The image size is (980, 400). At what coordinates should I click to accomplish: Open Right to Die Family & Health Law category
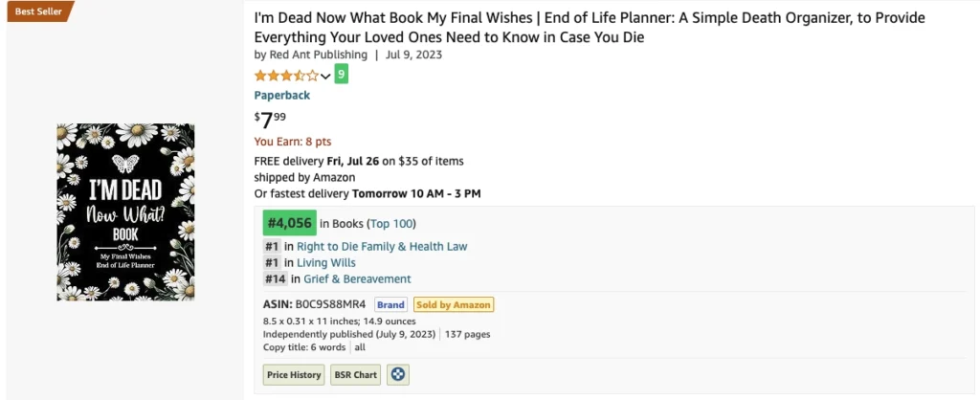[x=382, y=246]
